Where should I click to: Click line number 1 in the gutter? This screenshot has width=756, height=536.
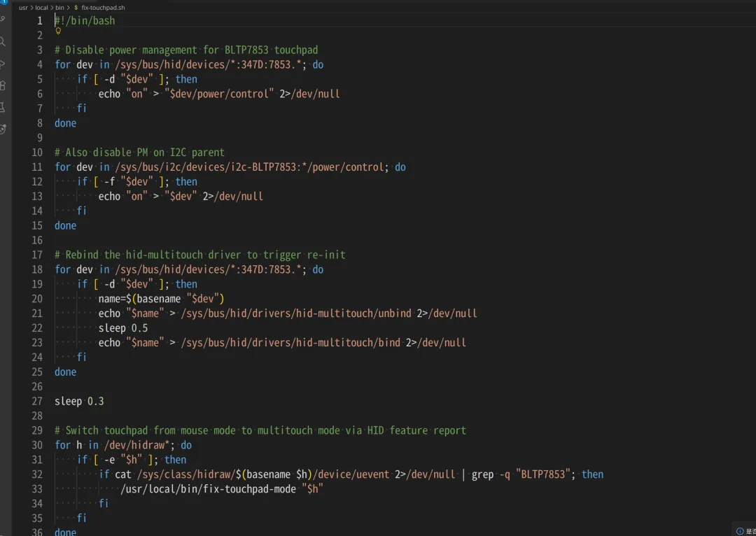(40, 21)
